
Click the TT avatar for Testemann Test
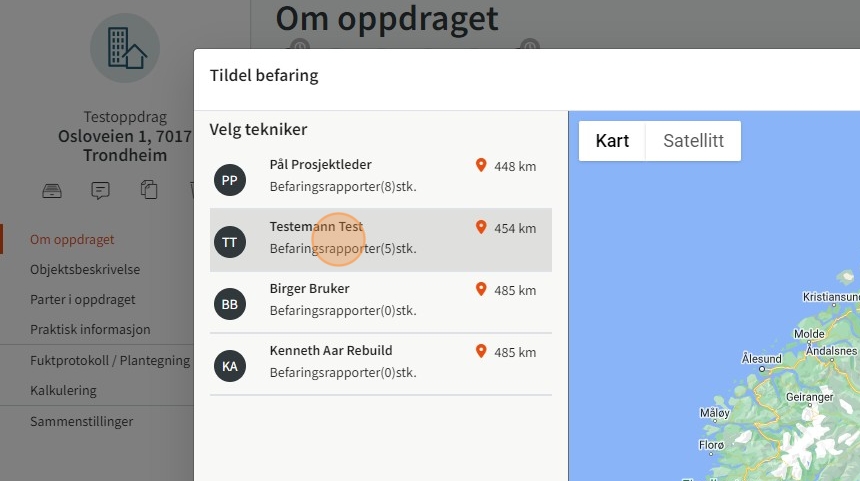click(230, 242)
